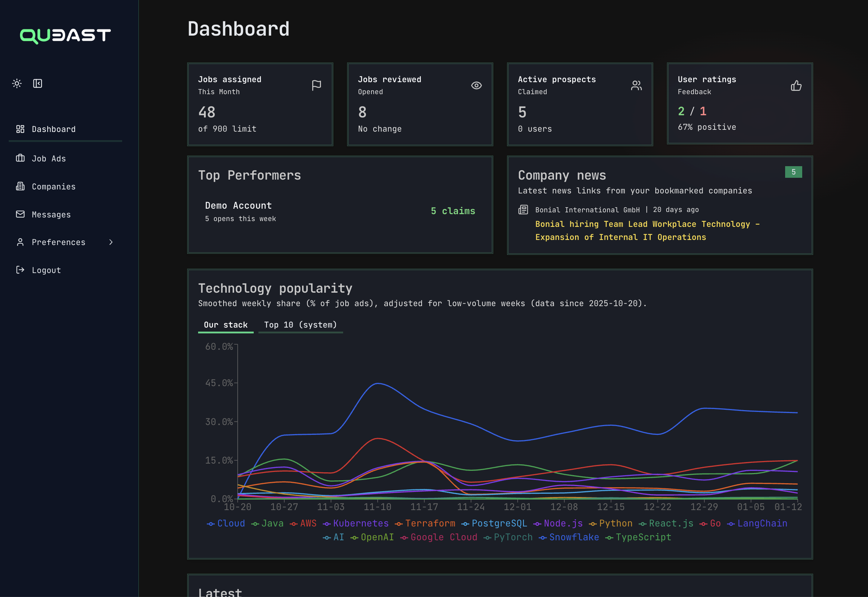Toggle the Kubernetes legend item
The width and height of the screenshot is (868, 597).
(361, 523)
